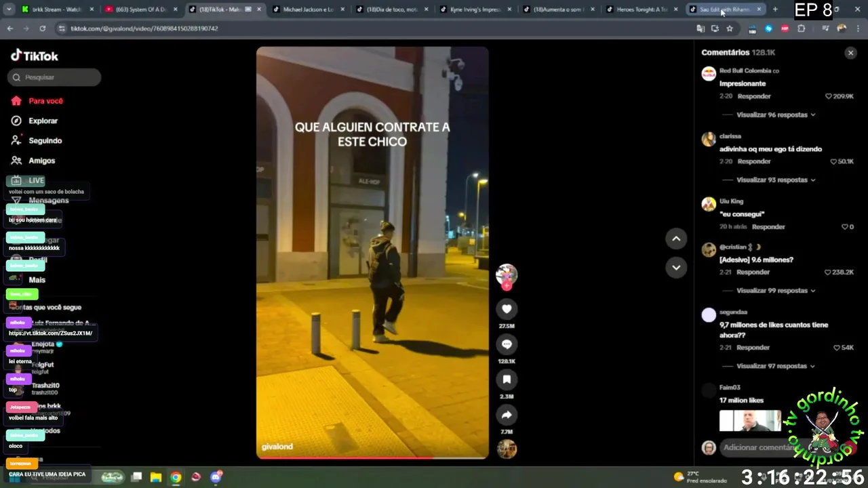Image resolution: width=868 pixels, height=488 pixels.
Task: Switch to Michael Jackson tab
Action: (x=307, y=9)
